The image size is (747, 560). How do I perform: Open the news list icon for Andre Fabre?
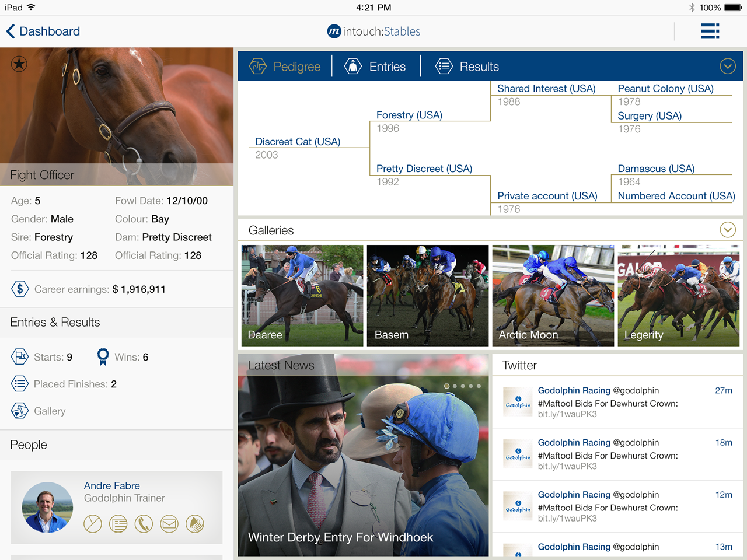click(118, 524)
